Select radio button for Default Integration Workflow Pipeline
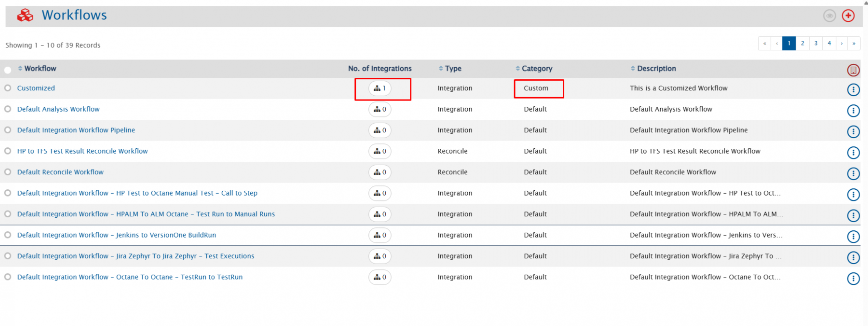The width and height of the screenshot is (868, 326). tap(8, 130)
